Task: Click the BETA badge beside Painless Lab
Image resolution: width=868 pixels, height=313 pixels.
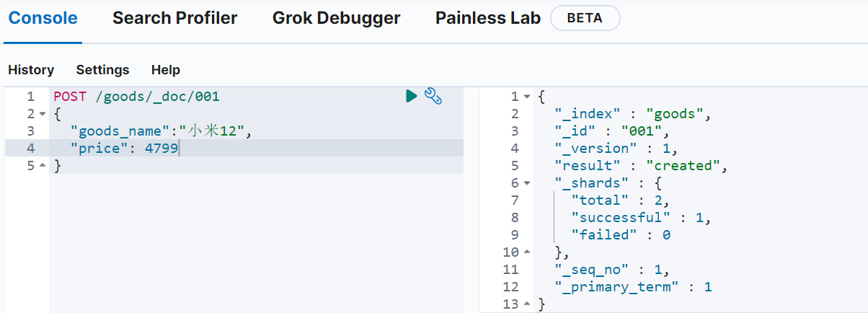Action: (585, 18)
